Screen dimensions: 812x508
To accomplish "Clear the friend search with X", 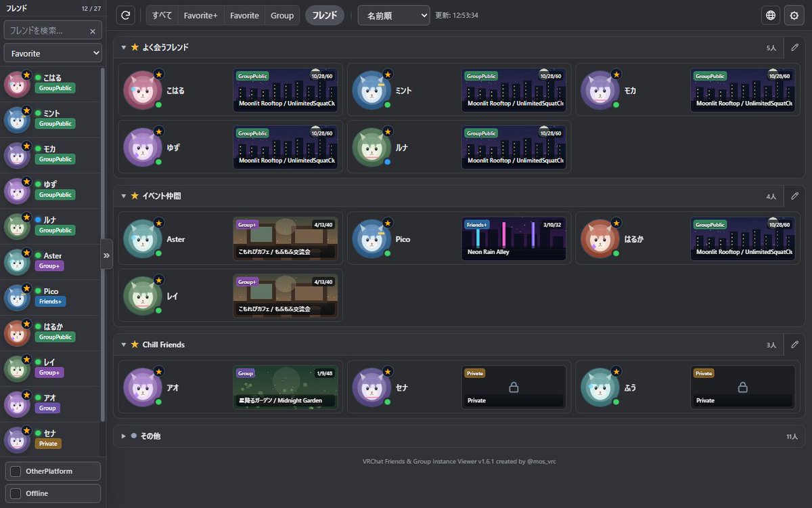I will click(93, 30).
